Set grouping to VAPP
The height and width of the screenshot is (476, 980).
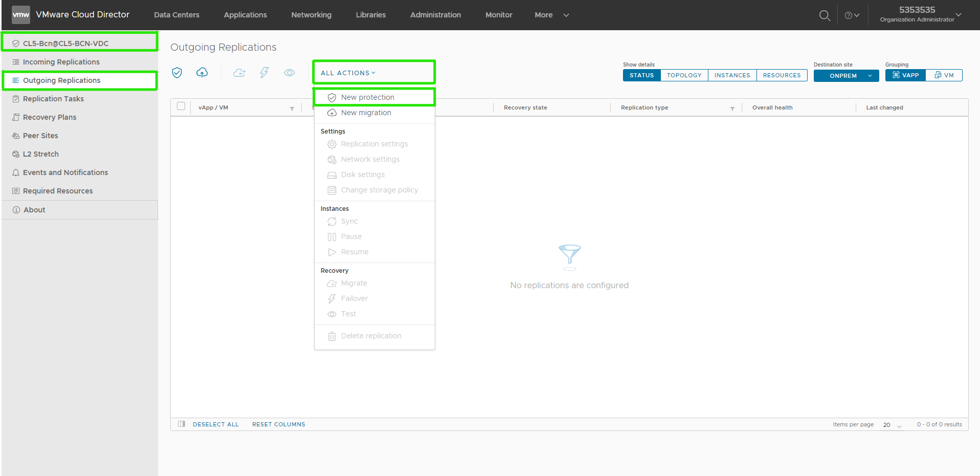click(905, 75)
